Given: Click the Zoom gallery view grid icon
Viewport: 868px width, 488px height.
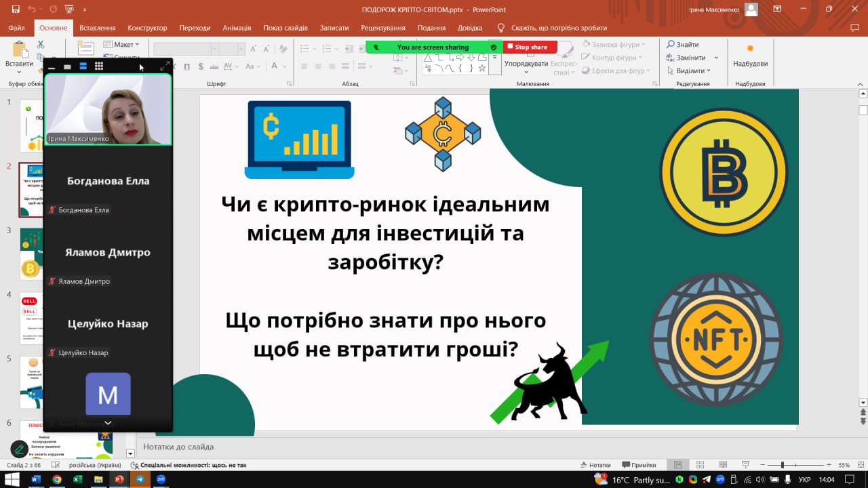Looking at the screenshot, I should pos(99,66).
